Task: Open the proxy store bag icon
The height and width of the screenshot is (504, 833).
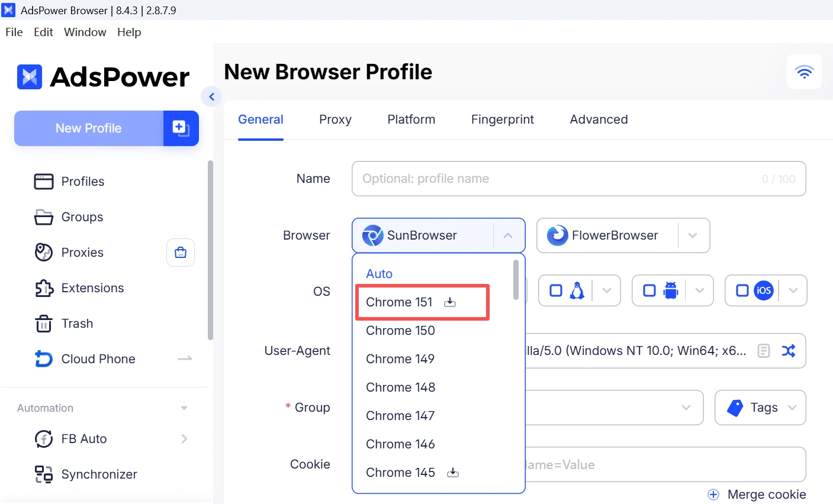Action: pos(181,253)
